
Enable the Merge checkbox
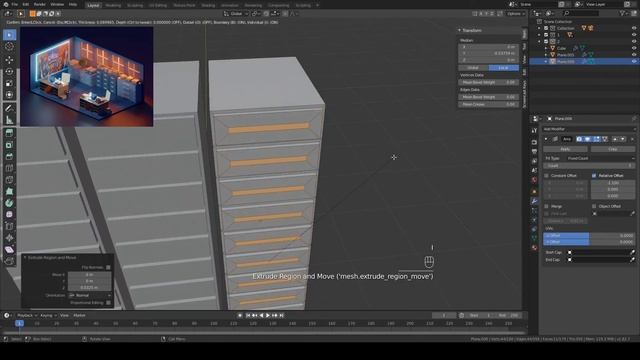pos(547,207)
